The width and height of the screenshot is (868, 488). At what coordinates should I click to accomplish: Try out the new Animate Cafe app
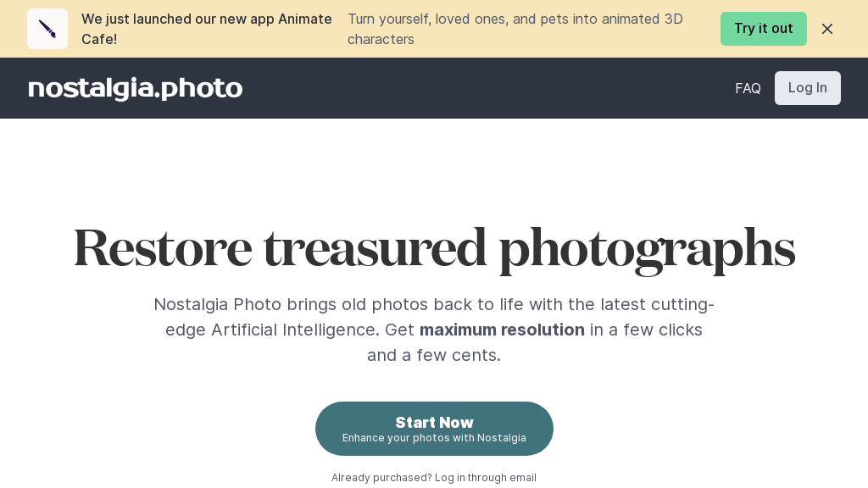pos(763,29)
